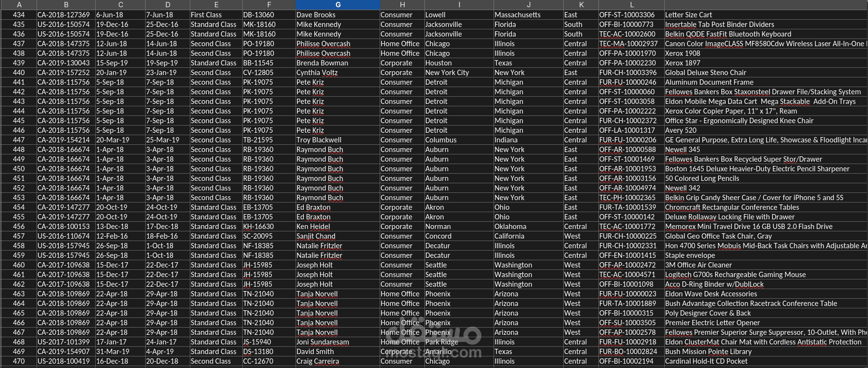Click the Norman city cell
The image size is (868, 368).
459,227
